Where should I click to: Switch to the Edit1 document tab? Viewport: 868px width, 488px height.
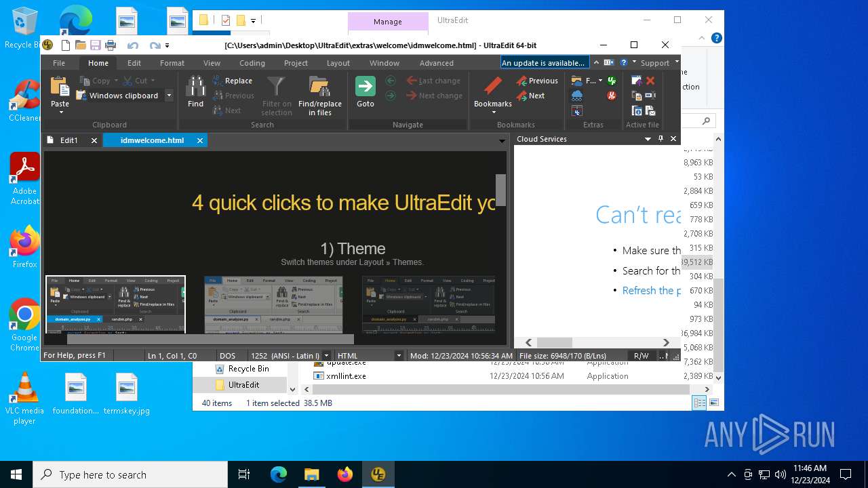pyautogui.click(x=69, y=140)
